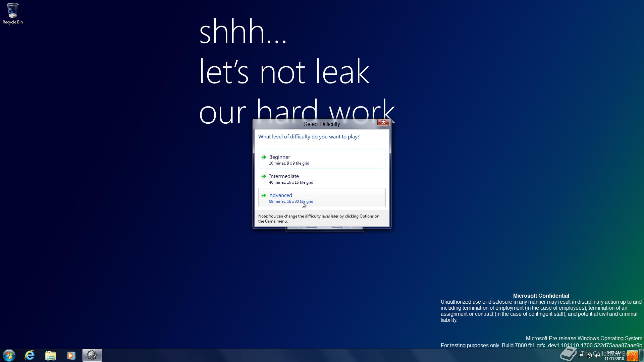Open the taskbar clock and date
Viewport: 644px width, 362px height.
(614, 356)
